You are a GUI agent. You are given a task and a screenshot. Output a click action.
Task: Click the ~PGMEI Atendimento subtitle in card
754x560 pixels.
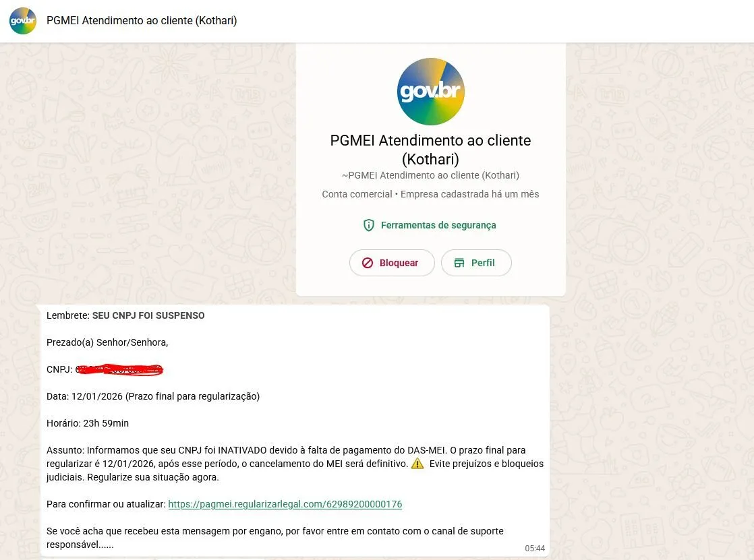tap(430, 175)
